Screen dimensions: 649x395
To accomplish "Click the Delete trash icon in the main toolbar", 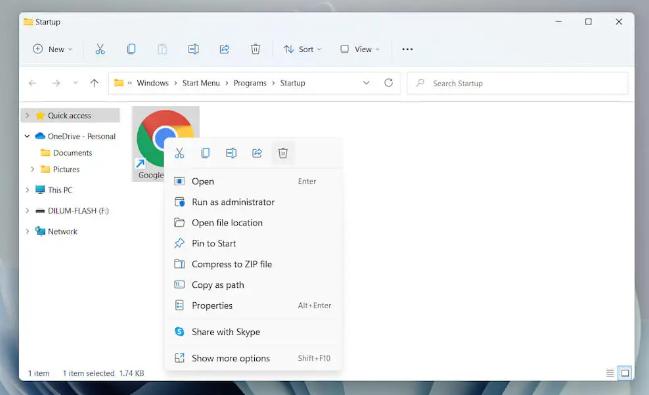I will tap(255, 49).
